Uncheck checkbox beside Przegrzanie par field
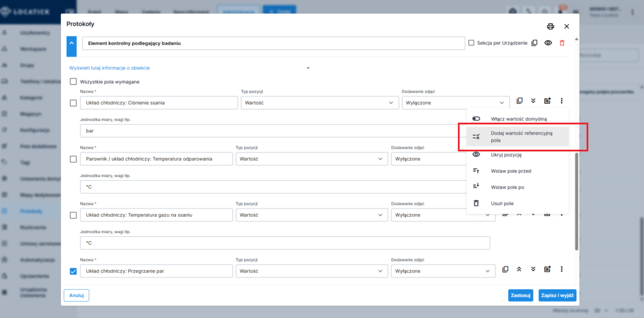644x318 pixels. point(73,271)
